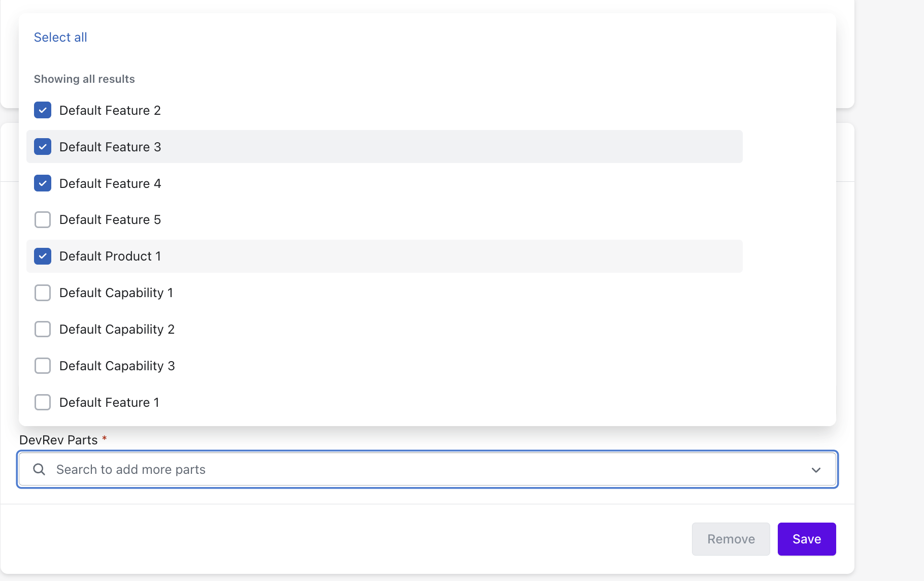The width and height of the screenshot is (924, 581).
Task: Choose the Default Capability 2 list entry
Action: click(117, 330)
